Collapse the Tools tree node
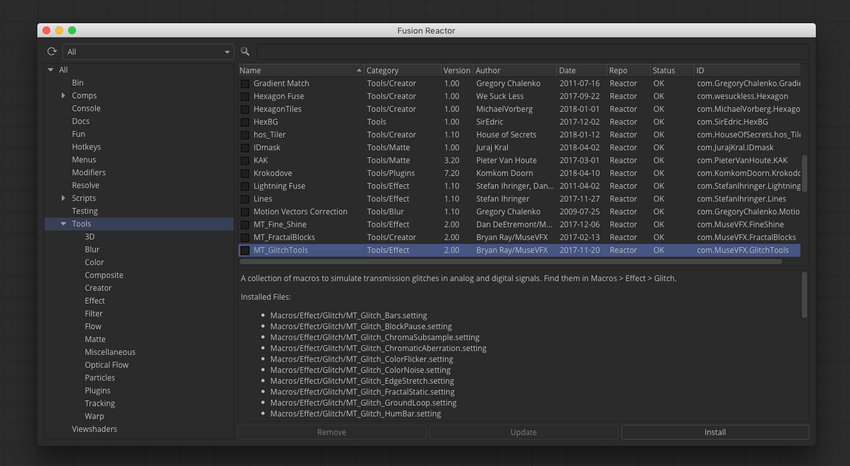Viewport: 850px width, 466px height. pyautogui.click(x=63, y=224)
